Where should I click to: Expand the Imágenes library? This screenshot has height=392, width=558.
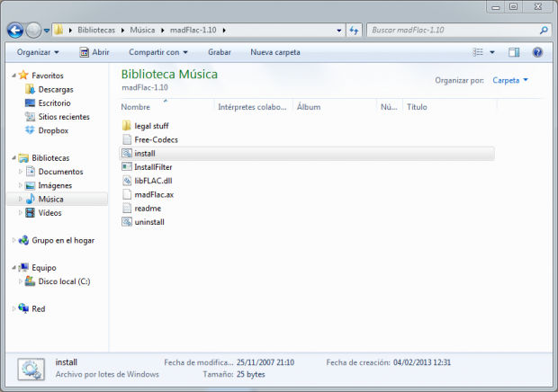tap(21, 185)
